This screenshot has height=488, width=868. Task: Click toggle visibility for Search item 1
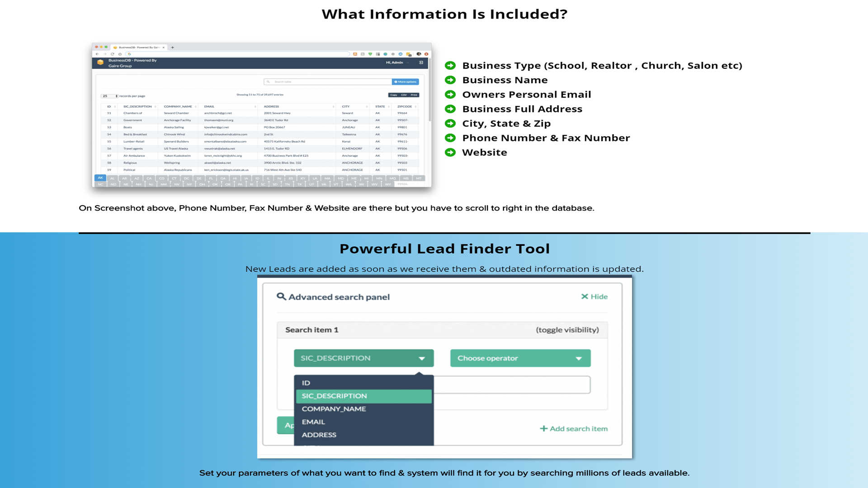[567, 330]
